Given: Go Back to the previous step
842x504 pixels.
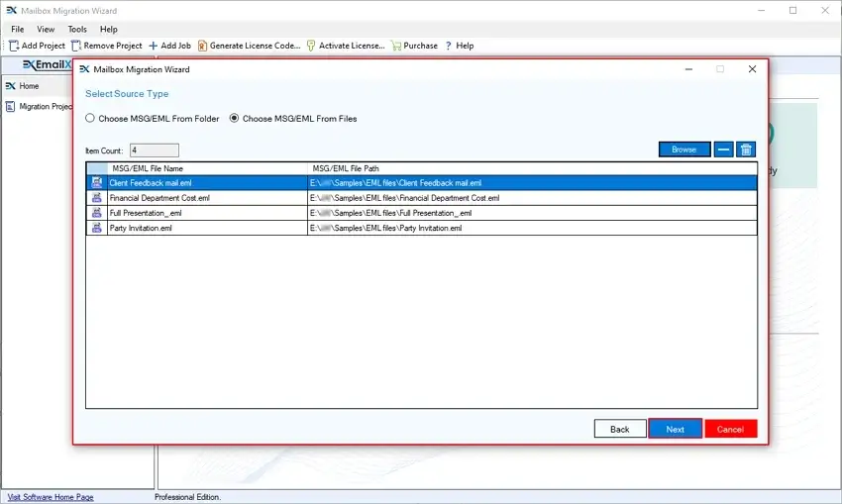Looking at the screenshot, I should click(x=619, y=429).
